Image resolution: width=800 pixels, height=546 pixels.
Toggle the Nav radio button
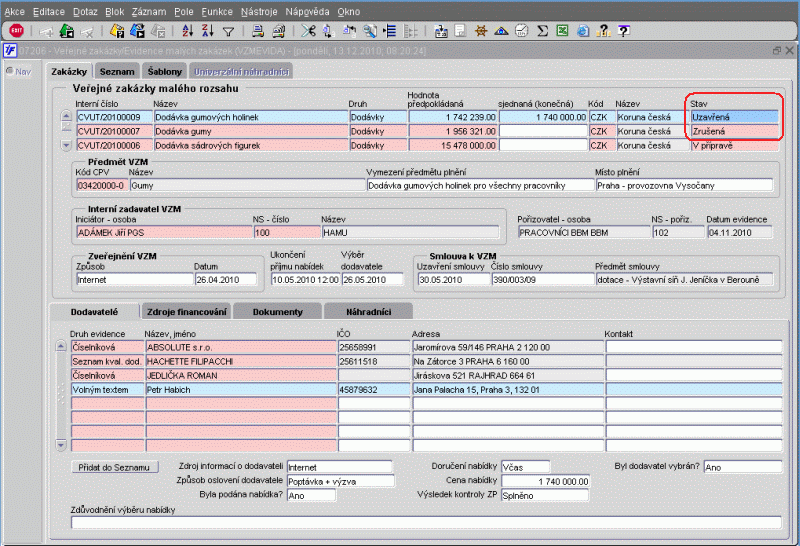[10, 71]
